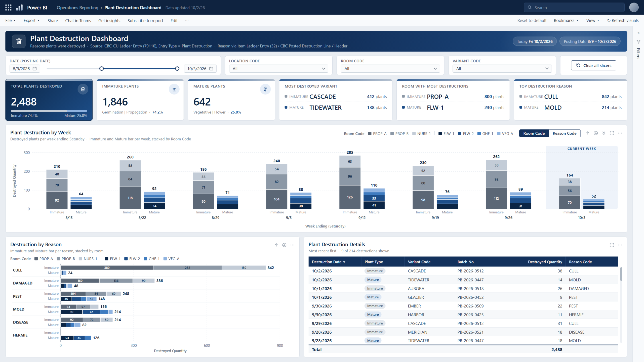This screenshot has height=362, width=644.
Task: Go to Operations Reporting breadcrumb
Action: click(x=77, y=8)
